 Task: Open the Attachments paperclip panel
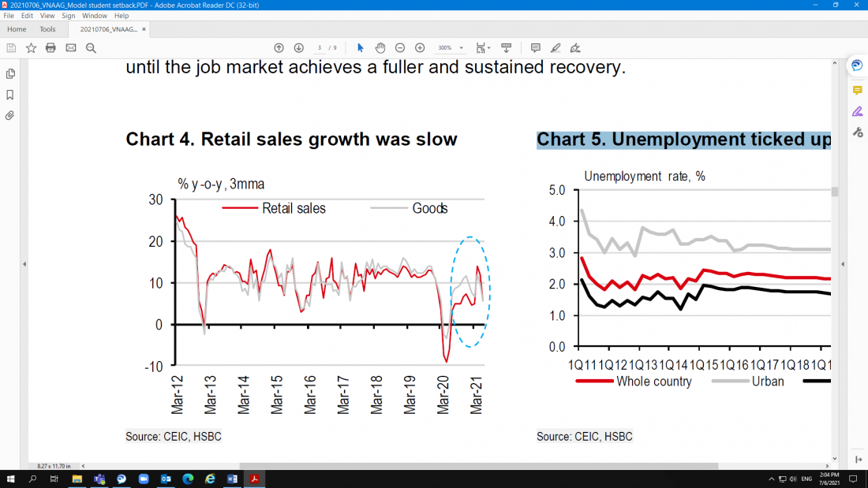pos(10,115)
